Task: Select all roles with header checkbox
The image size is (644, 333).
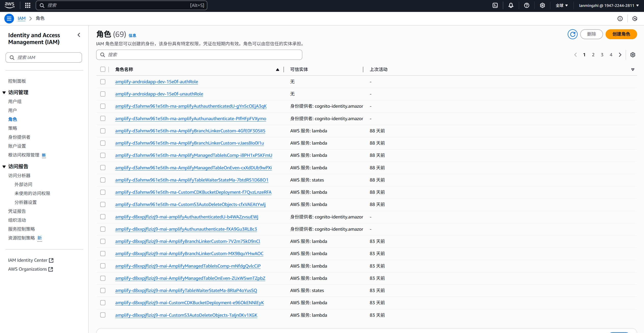Action: point(103,69)
